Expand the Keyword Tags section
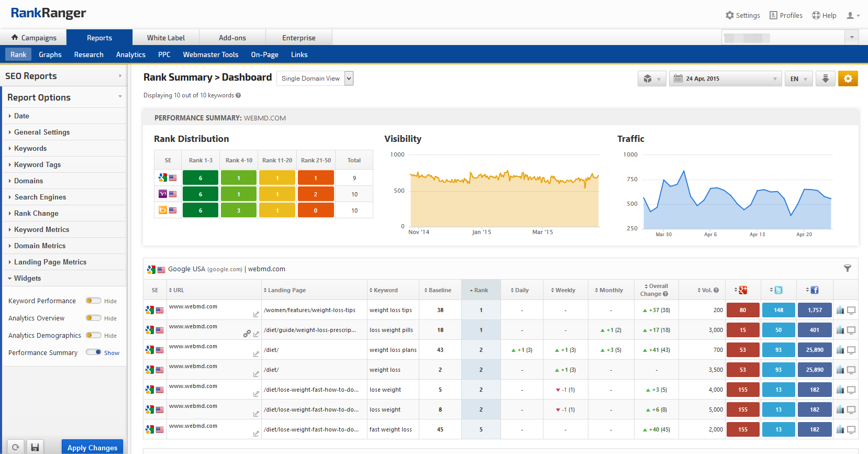Viewport: 868px width, 454px height. (x=37, y=164)
